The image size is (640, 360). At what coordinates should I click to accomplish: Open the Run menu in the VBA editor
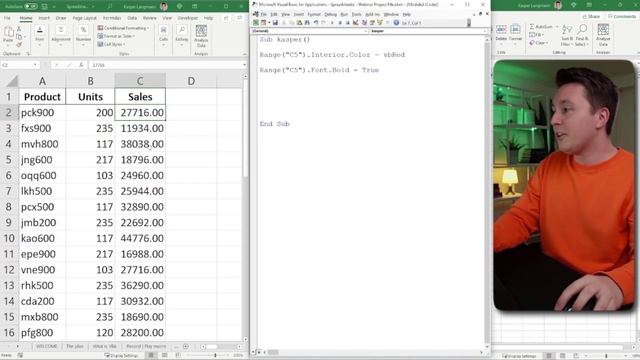pyautogui.click(x=344, y=14)
